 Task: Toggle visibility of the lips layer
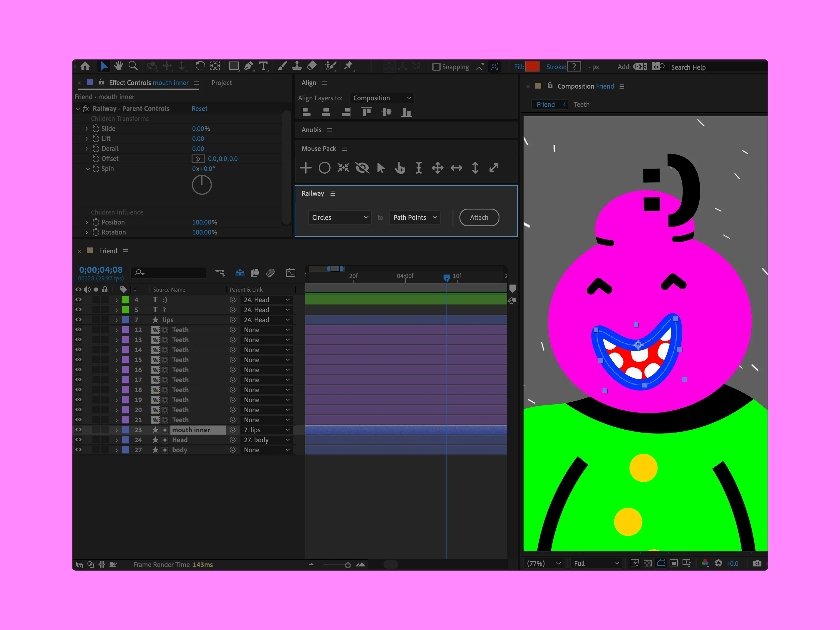click(78, 320)
